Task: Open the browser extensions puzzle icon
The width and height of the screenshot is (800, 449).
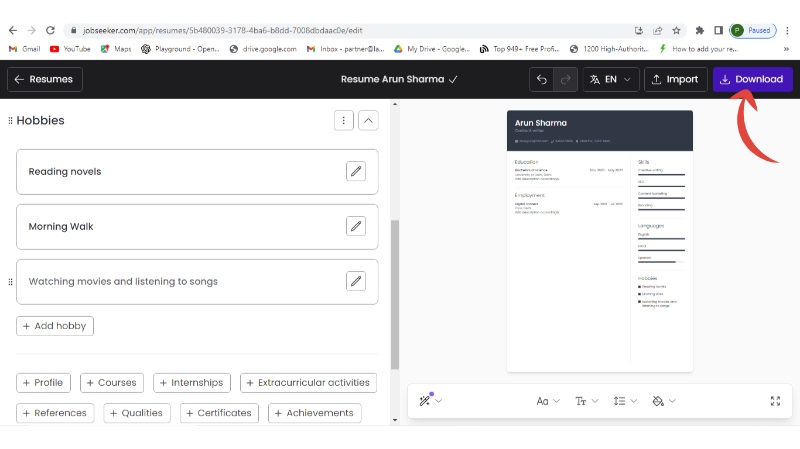Action: pyautogui.click(x=700, y=30)
